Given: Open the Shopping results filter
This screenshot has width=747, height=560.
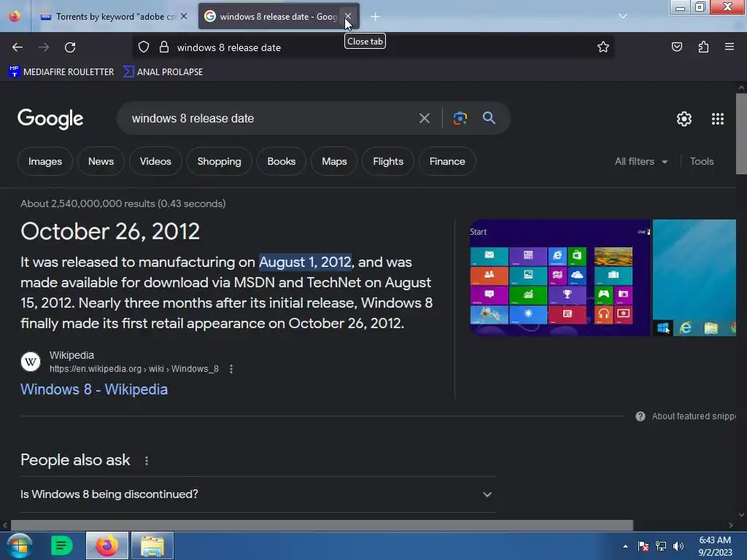Looking at the screenshot, I should pos(219,161).
